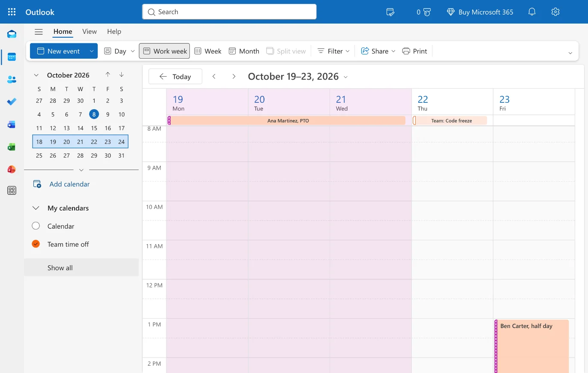Go to the next work week

coord(234,76)
